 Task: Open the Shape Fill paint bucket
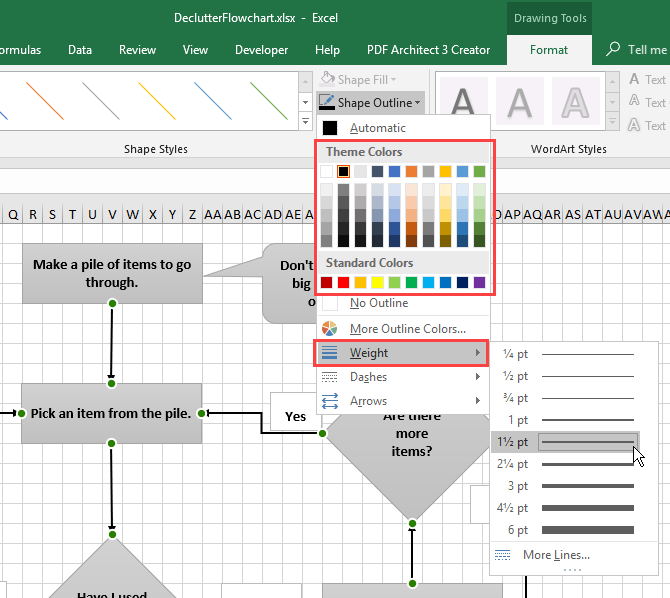[x=327, y=79]
